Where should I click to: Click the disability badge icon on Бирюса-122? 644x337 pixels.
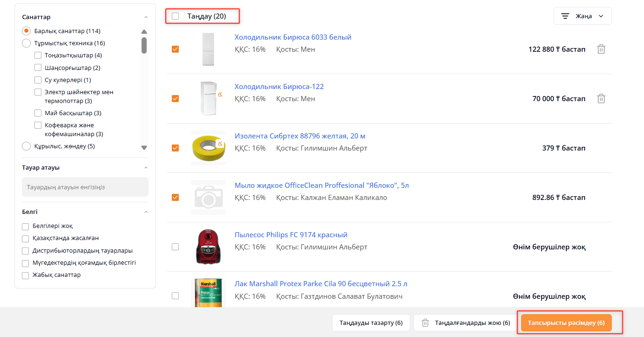221,94
